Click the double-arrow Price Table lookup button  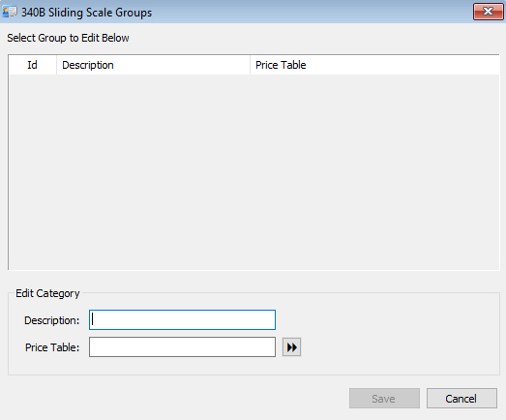[x=291, y=347]
